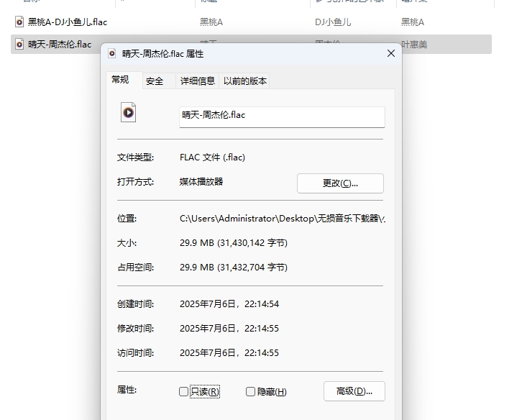Enable the 只读(R) checkbox

[183, 392]
